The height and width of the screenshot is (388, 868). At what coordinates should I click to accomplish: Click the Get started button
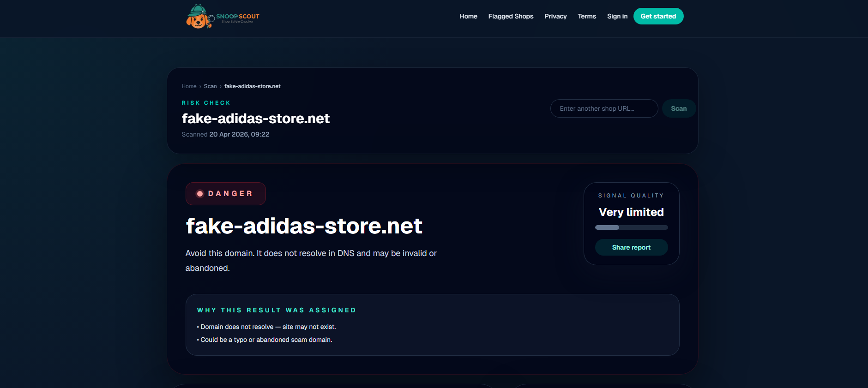(658, 16)
